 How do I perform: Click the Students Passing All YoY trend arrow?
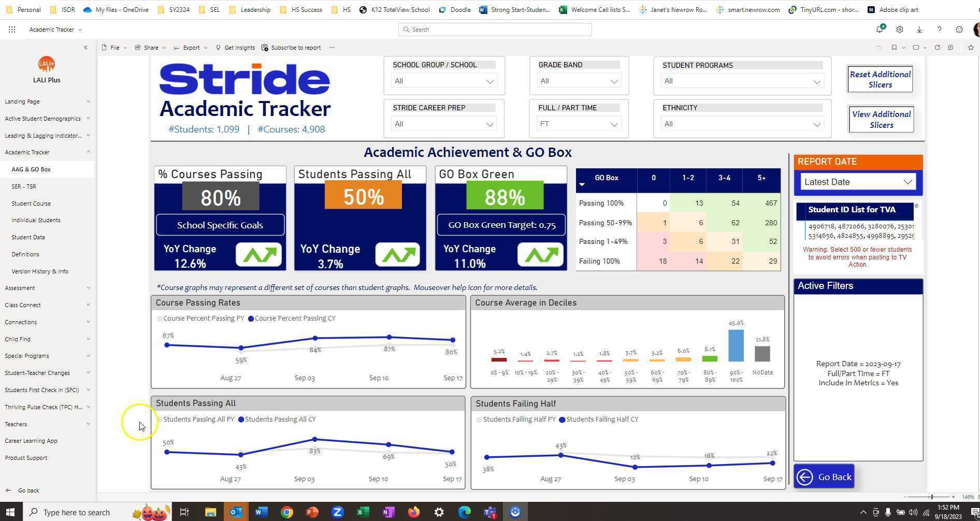(x=398, y=255)
